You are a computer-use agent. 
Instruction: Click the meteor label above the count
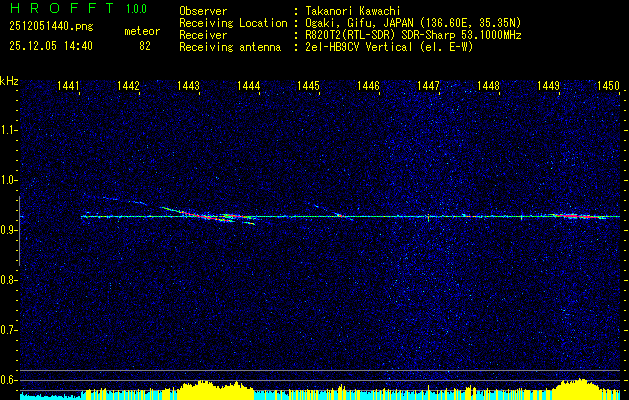click(142, 31)
